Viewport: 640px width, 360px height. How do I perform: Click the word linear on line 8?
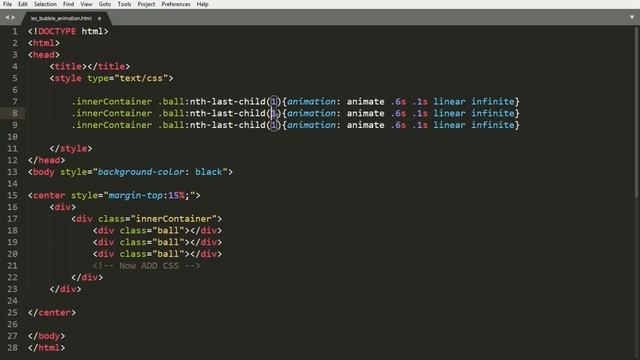point(449,113)
